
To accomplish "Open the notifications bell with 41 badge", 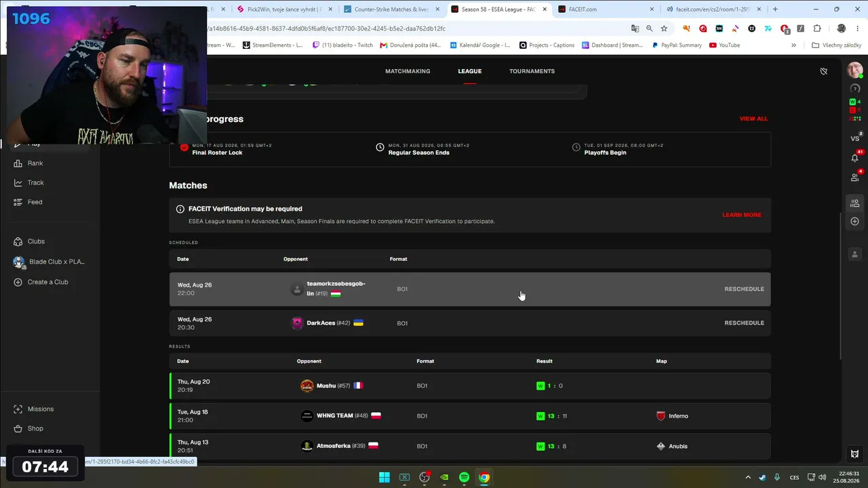I will [854, 157].
